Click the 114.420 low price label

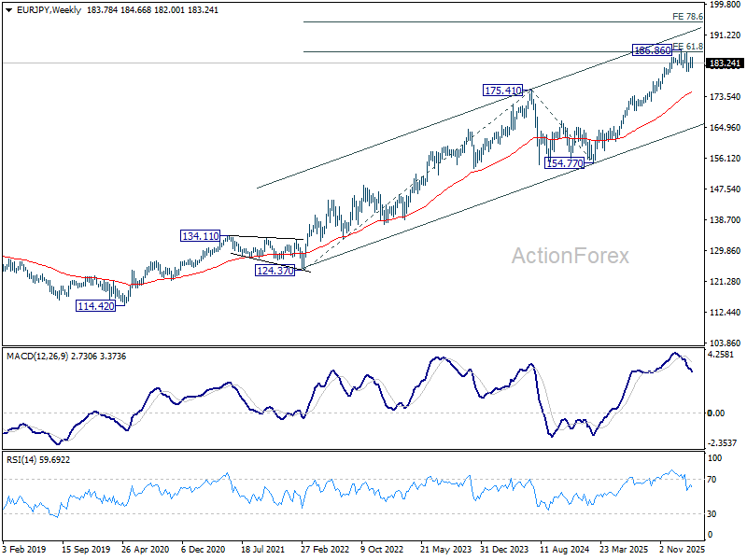tap(96, 306)
